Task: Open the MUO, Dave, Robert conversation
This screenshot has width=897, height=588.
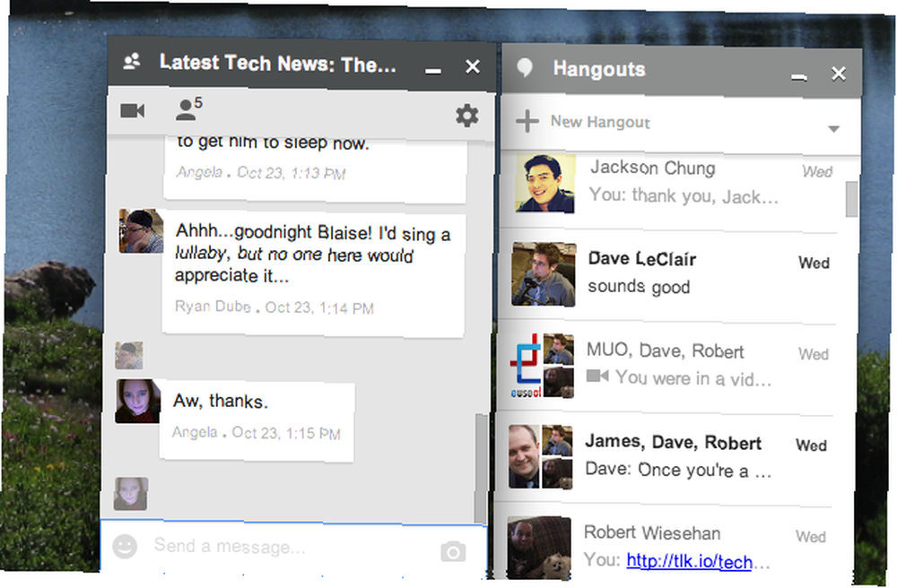Action: (x=668, y=366)
